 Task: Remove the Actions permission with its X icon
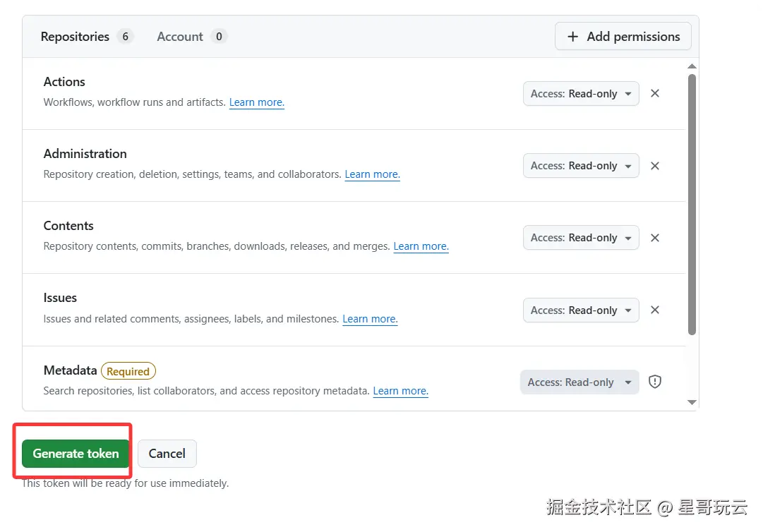[655, 93]
